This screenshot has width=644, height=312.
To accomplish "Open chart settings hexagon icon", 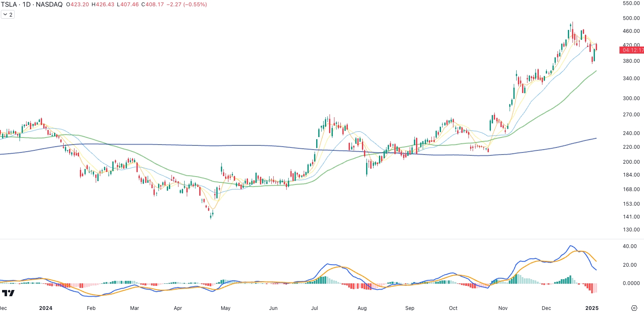I will (x=634, y=308).
